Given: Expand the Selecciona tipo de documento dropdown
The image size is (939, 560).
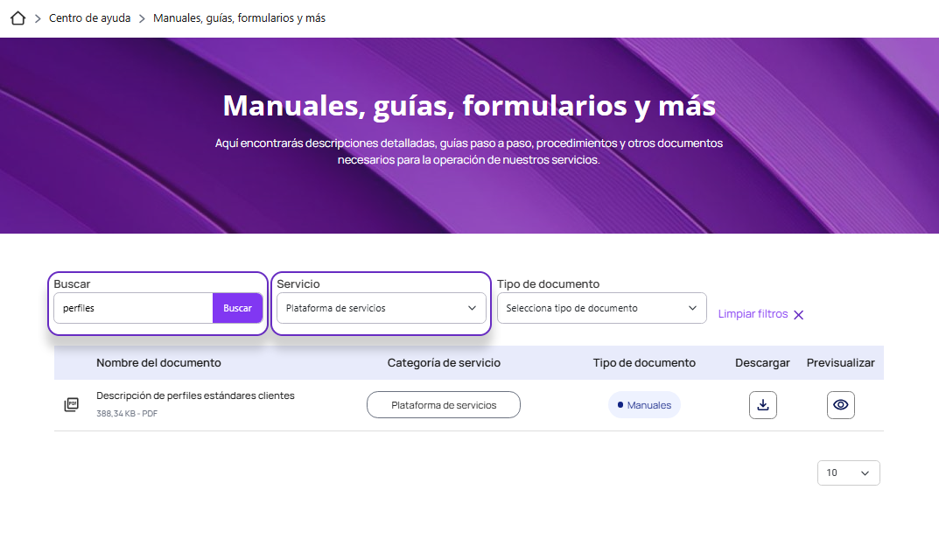Looking at the screenshot, I should (601, 308).
